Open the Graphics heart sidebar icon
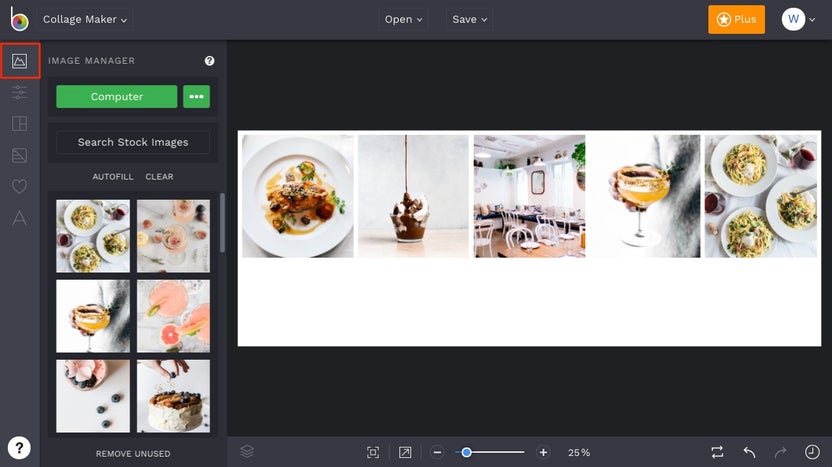832x467 pixels. pyautogui.click(x=20, y=186)
